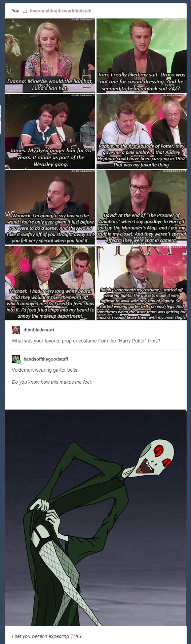Click the 'Voldemort wearing garter belts' comment text
Viewport: 191px width, 644px height.
tap(45, 370)
